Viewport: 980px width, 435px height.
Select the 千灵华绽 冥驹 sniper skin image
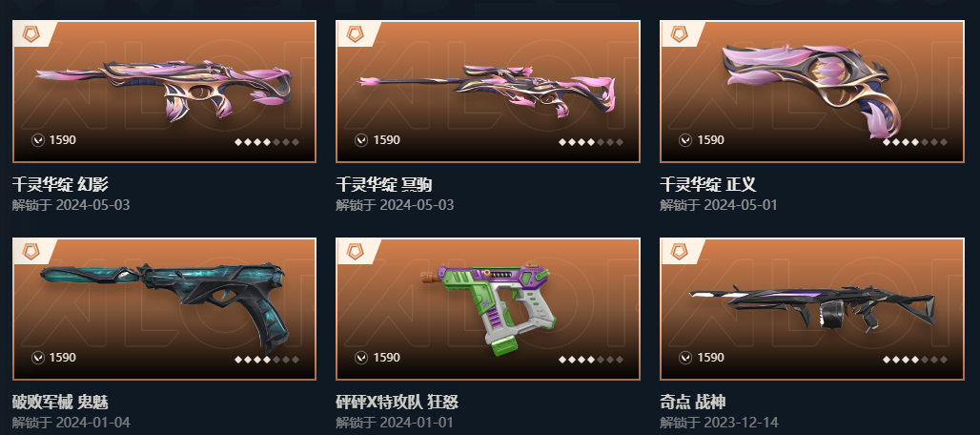tap(487, 92)
